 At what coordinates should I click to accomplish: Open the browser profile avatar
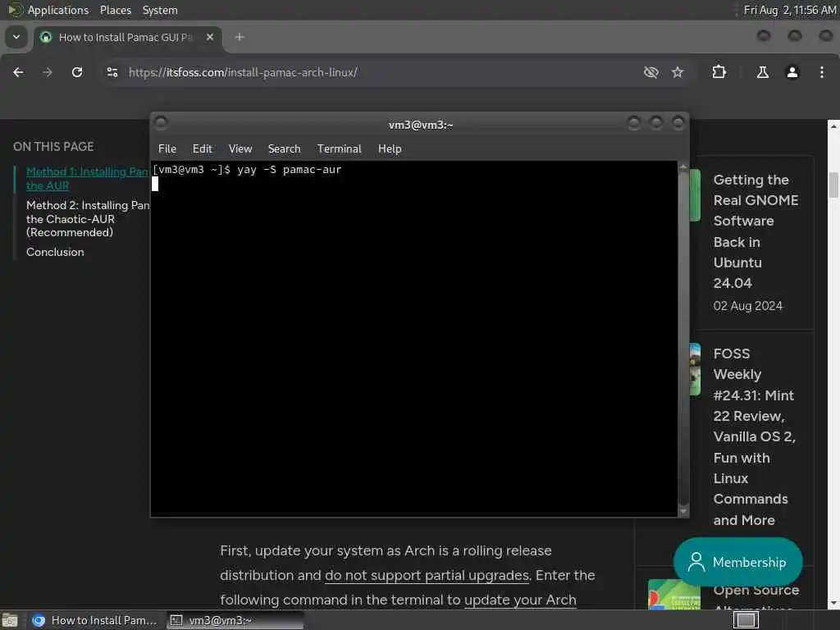pos(792,72)
